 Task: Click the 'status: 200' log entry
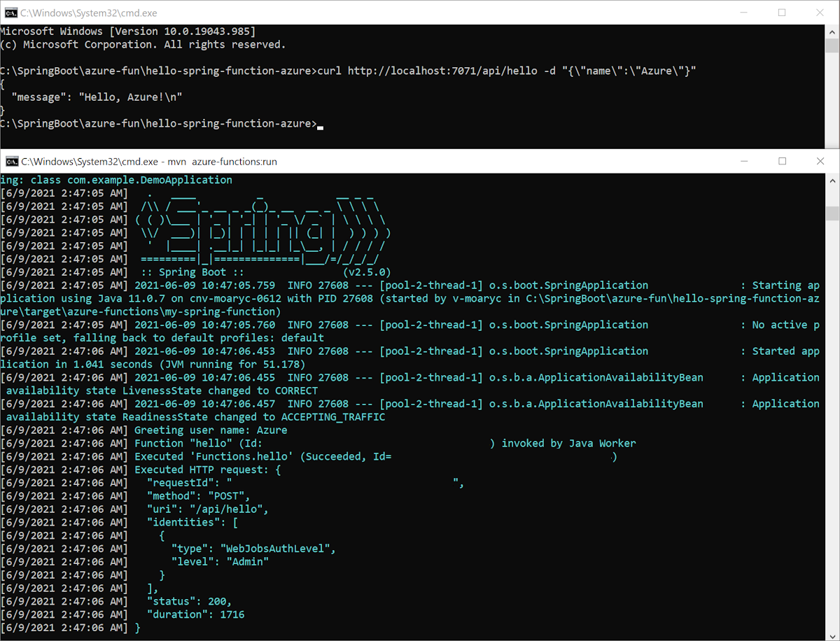pyautogui.click(x=190, y=601)
